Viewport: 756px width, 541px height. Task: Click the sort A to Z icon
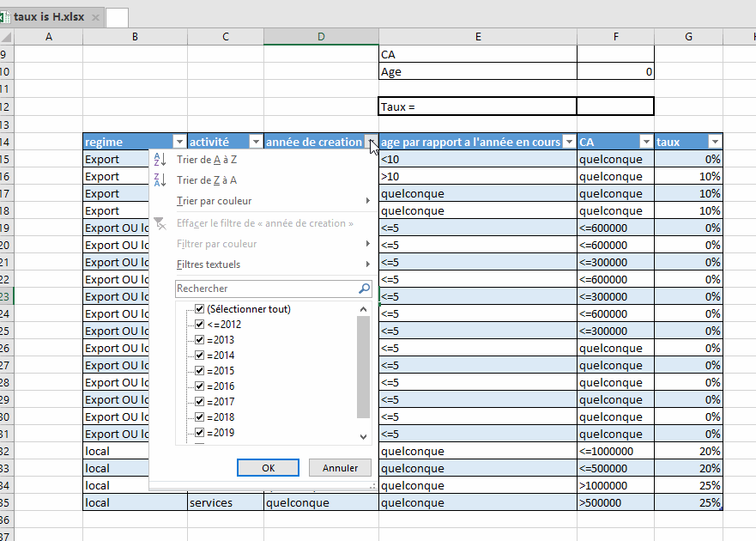160,160
